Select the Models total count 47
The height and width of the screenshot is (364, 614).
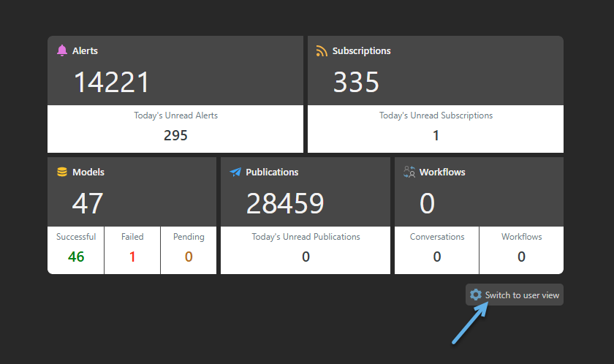tap(88, 203)
